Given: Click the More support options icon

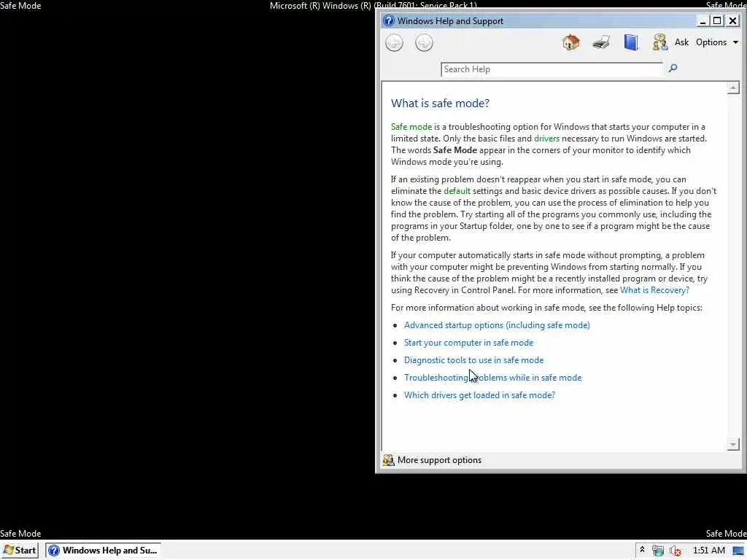Looking at the screenshot, I should [x=388, y=460].
